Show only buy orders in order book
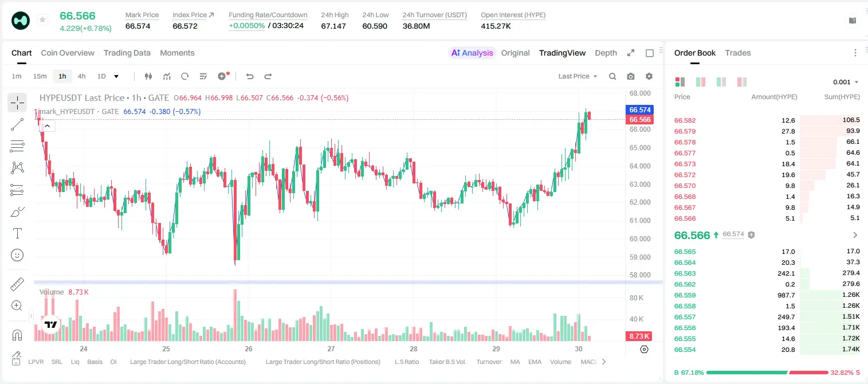This screenshot has width=868, height=384. [x=721, y=82]
